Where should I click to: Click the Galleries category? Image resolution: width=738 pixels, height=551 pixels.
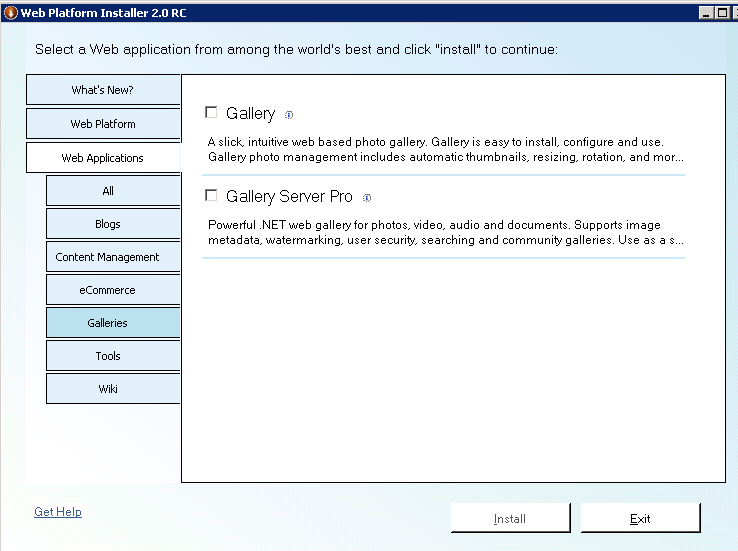point(113,323)
